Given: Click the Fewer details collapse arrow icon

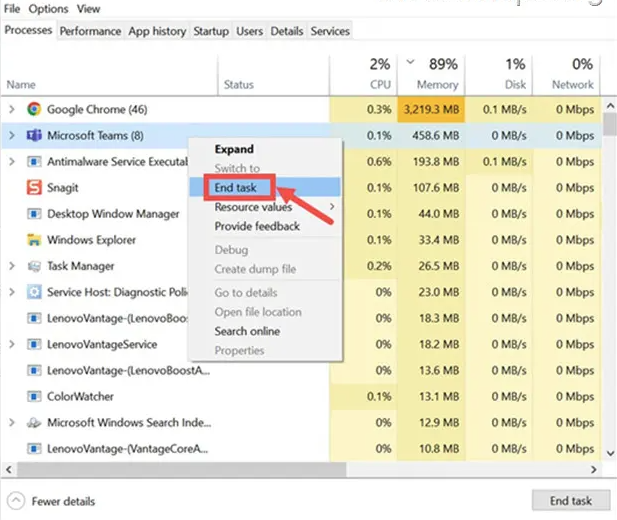Looking at the screenshot, I should [16, 501].
